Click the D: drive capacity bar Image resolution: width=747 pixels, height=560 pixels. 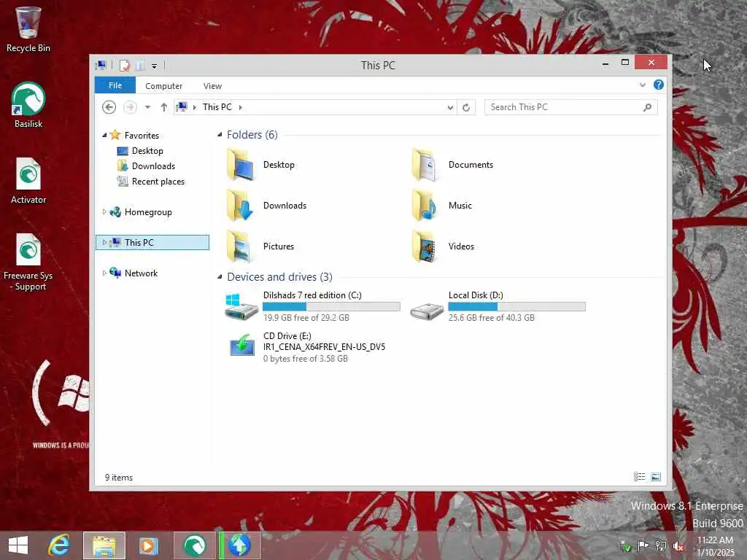[517, 307]
